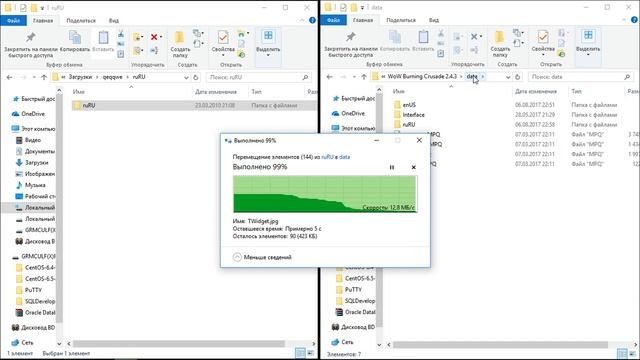This screenshot has width=640, height=360.
Task: Open Delete options dropdown in ruRU window
Action: point(161,37)
